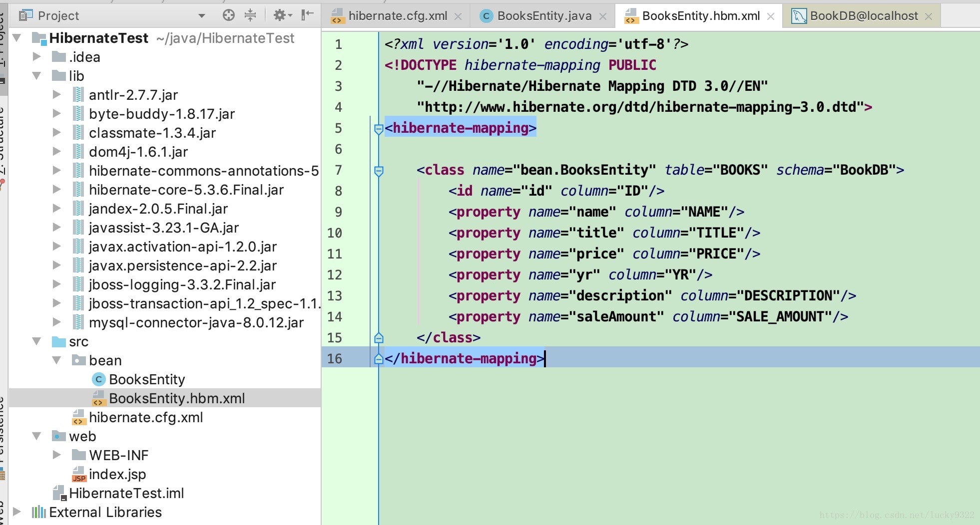Click the web folder icon
980x525 pixels.
(x=59, y=436)
